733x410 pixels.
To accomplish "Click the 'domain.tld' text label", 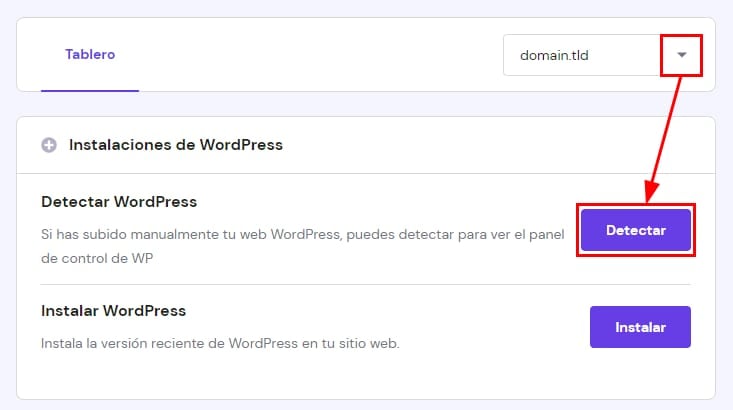I will click(x=554, y=55).
